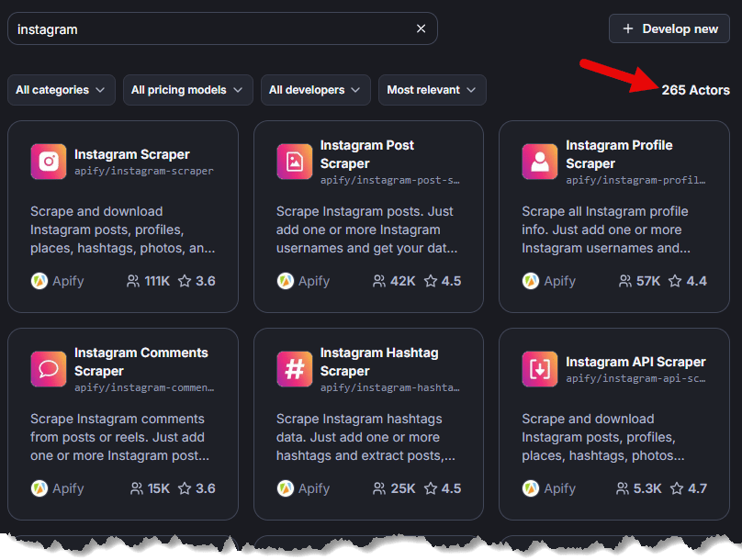Click the Apify logo on Instagram Post Scraper card
This screenshot has width=742, height=560.
[286, 281]
